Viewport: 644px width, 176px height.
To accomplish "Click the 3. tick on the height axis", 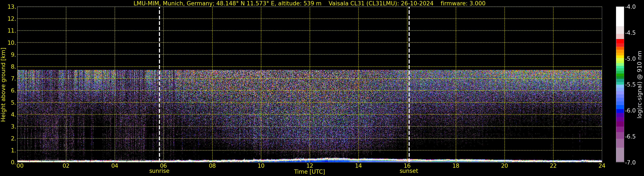I will point(13,127).
